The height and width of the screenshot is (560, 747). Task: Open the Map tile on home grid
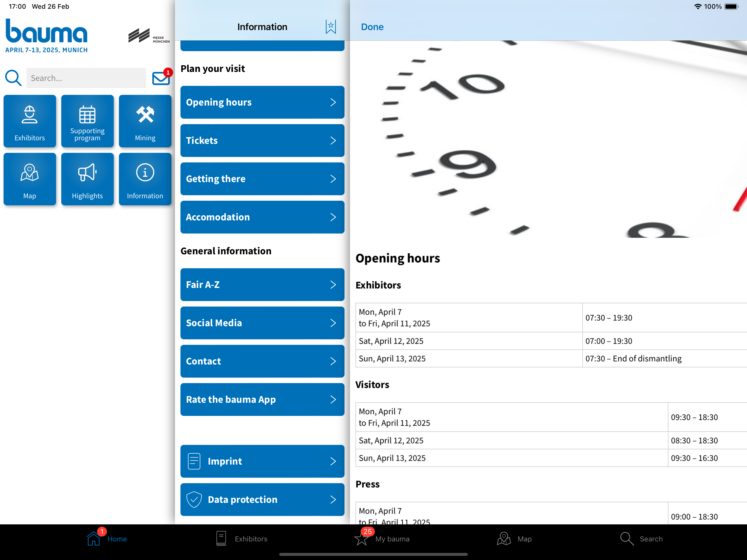(30, 179)
